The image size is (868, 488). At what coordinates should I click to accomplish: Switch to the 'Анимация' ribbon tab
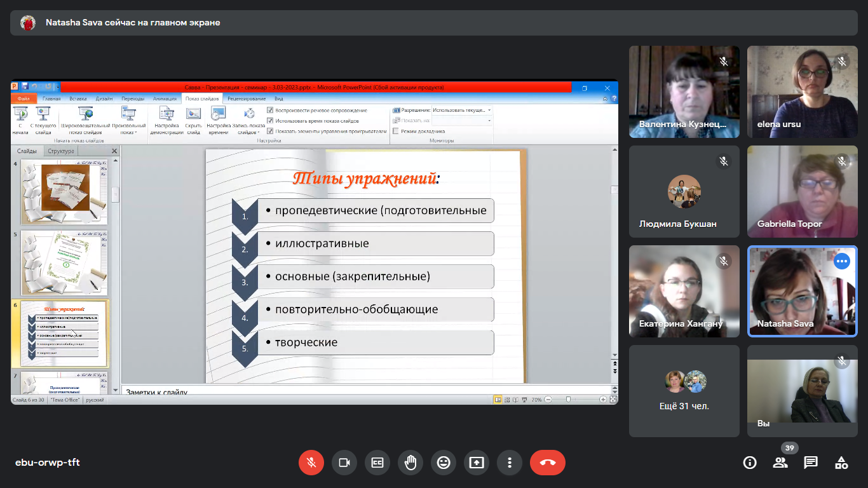pos(165,98)
